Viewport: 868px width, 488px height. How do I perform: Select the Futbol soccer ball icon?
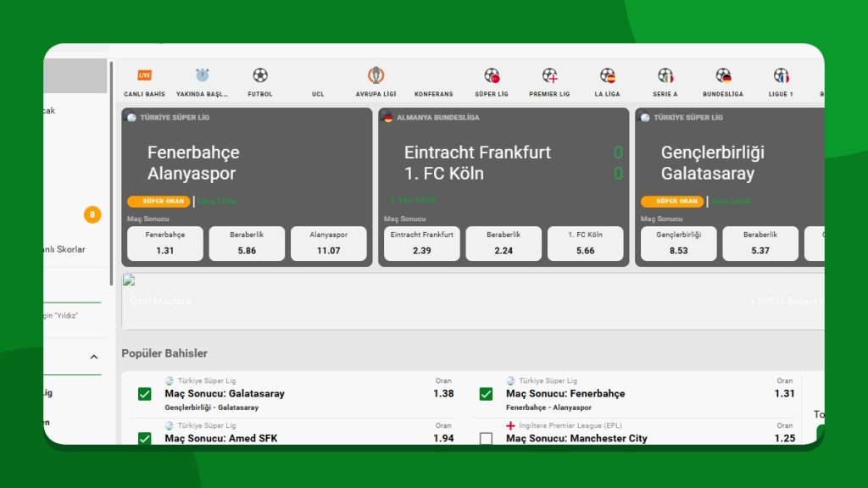point(260,75)
